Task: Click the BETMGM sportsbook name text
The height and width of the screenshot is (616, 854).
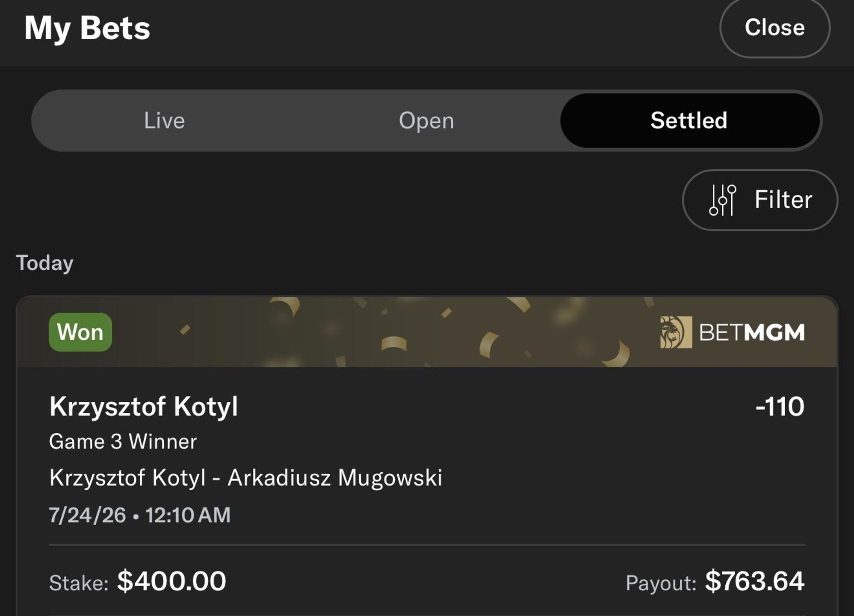Action: [752, 332]
